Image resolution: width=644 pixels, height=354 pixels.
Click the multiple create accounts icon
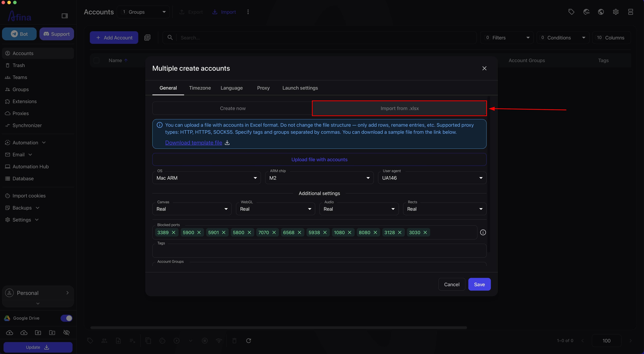pos(147,38)
